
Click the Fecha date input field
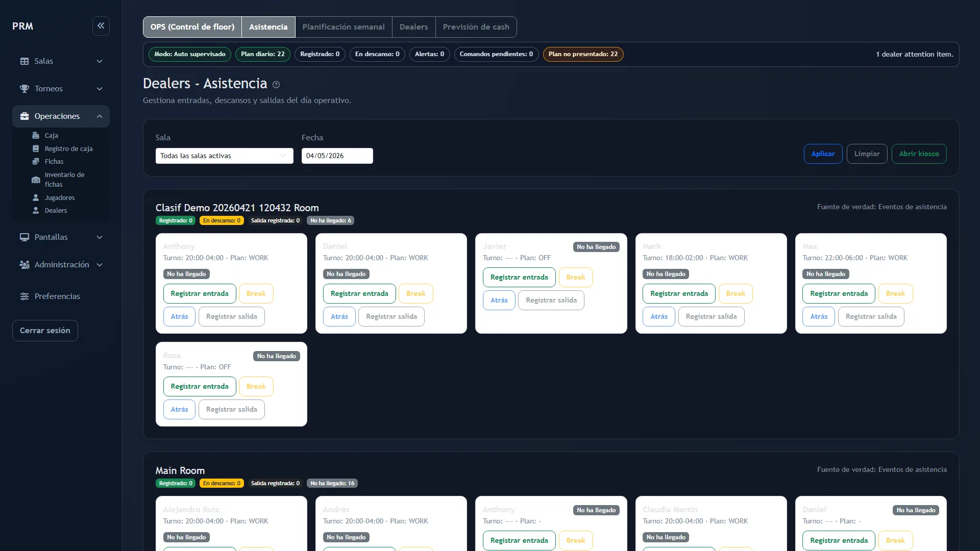(x=337, y=156)
